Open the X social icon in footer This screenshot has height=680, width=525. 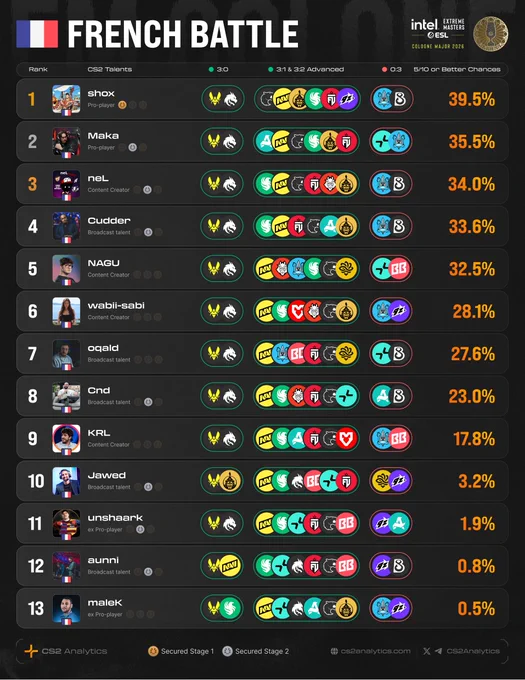tap(427, 651)
